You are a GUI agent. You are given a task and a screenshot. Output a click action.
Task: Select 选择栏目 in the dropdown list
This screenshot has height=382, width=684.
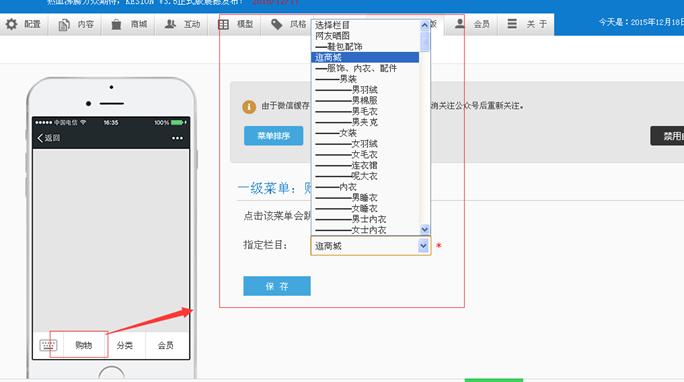click(x=366, y=25)
